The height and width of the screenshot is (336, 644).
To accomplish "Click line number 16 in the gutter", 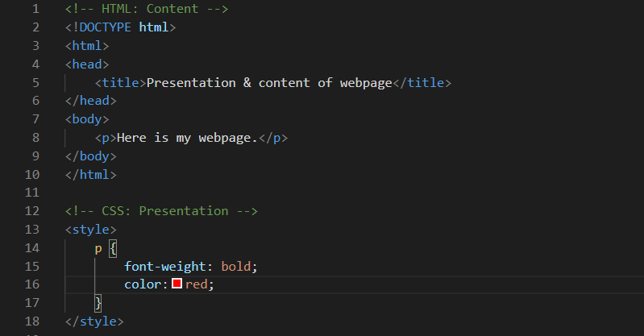I will pos(32,284).
